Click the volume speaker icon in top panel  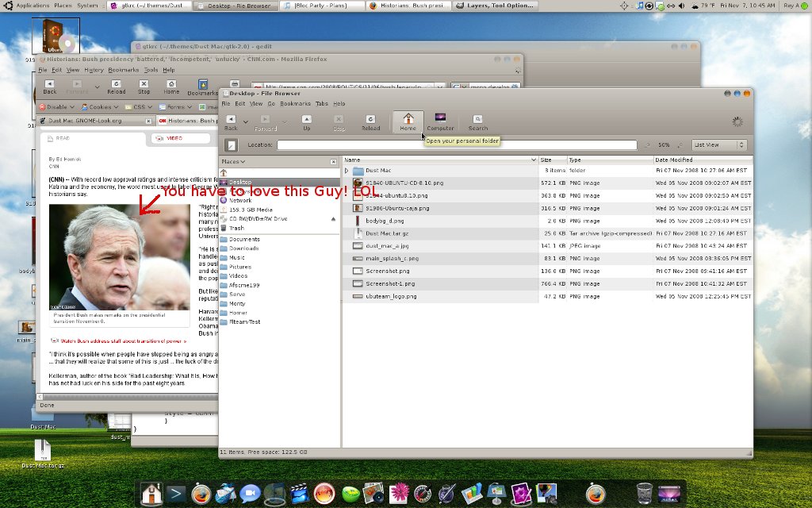(x=681, y=6)
